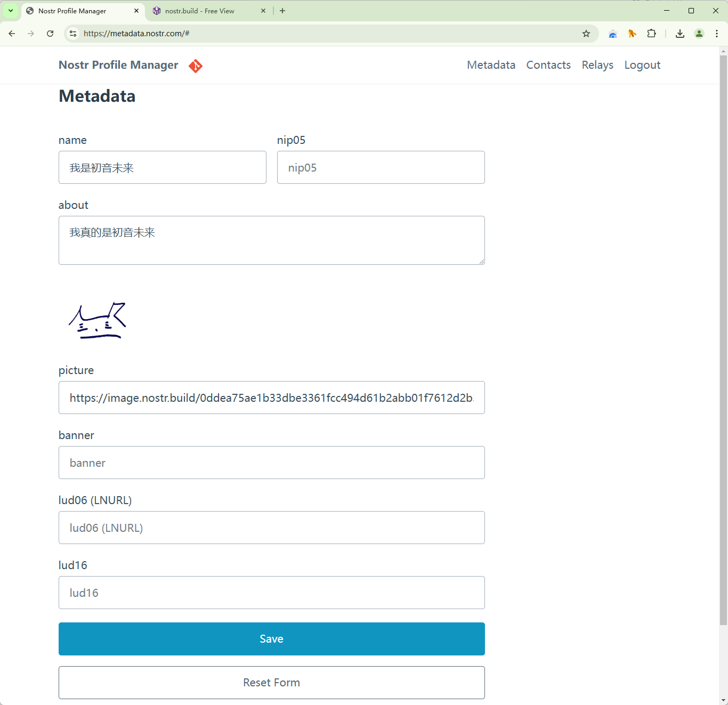728x705 pixels.
Task: Open the Relays page
Action: click(597, 65)
